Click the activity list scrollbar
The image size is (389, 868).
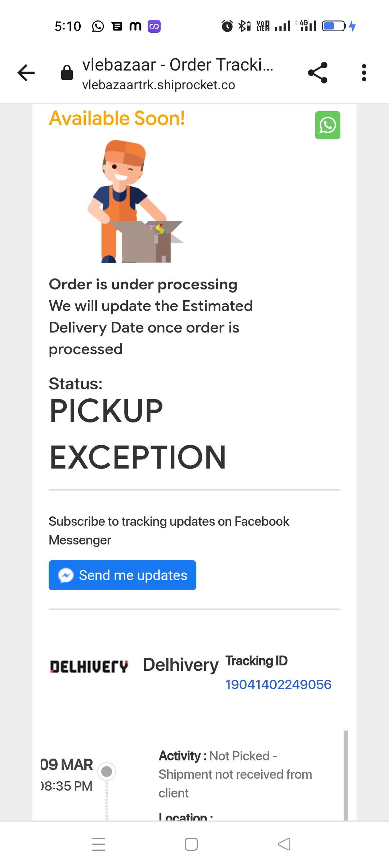[x=345, y=774]
